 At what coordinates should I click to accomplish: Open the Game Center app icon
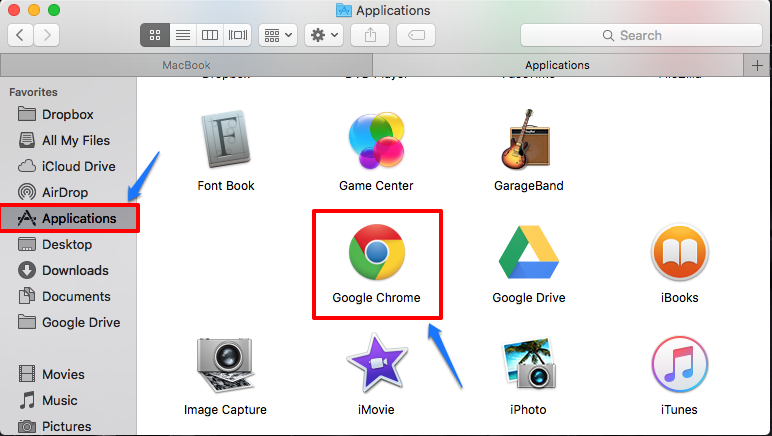point(377,140)
